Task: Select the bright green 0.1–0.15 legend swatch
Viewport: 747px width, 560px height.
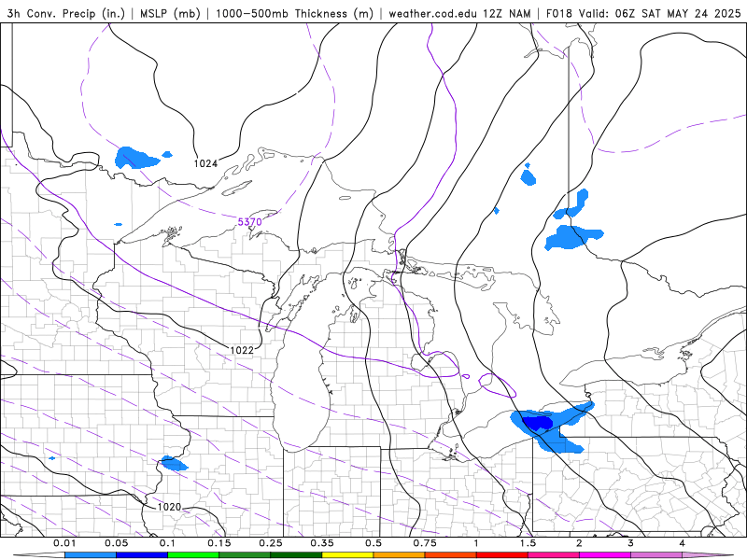Action: [x=193, y=555]
